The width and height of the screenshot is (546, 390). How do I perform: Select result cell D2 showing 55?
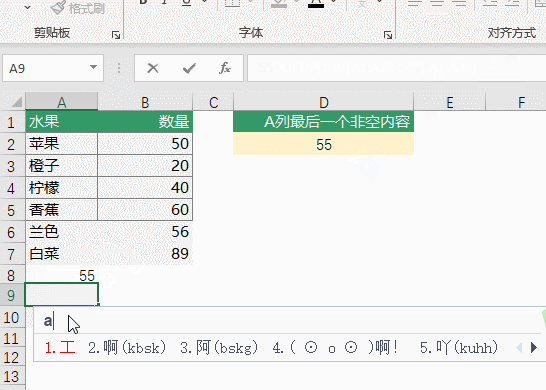(x=323, y=144)
